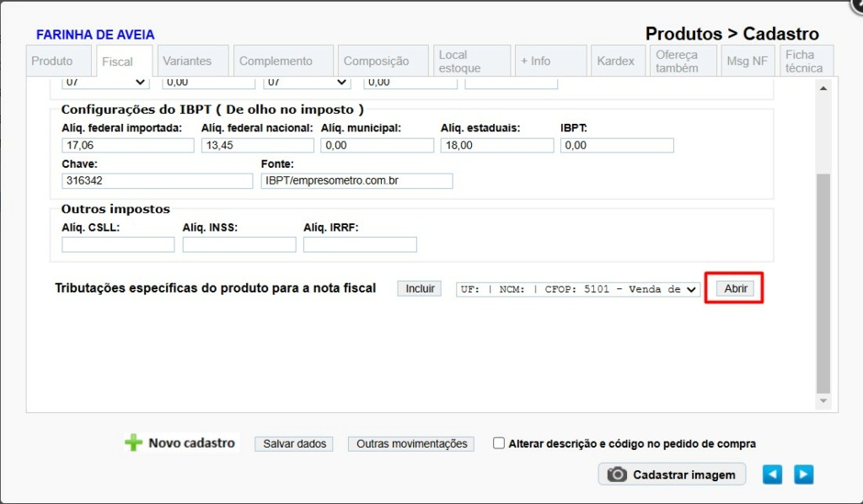Viewport: 863px width, 504px height.
Task: Click the Novo cadastro label
Action: point(191,443)
